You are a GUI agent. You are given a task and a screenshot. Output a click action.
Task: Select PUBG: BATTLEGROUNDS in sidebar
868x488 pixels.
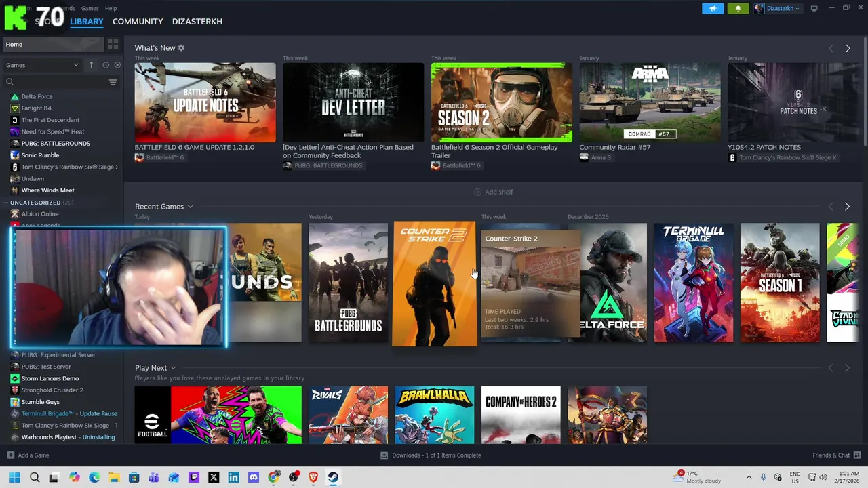tap(56, 144)
